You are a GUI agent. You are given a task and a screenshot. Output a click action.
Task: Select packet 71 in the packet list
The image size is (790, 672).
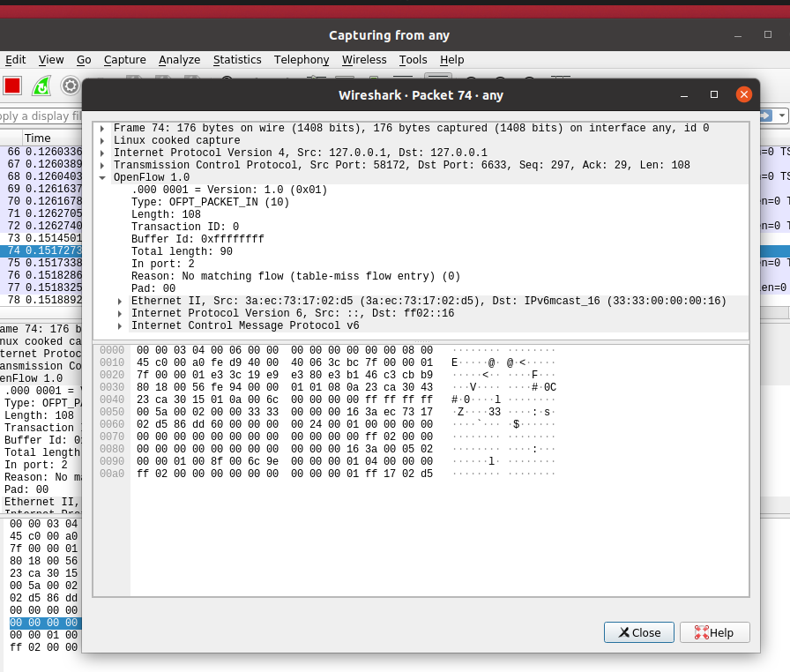coord(41,213)
